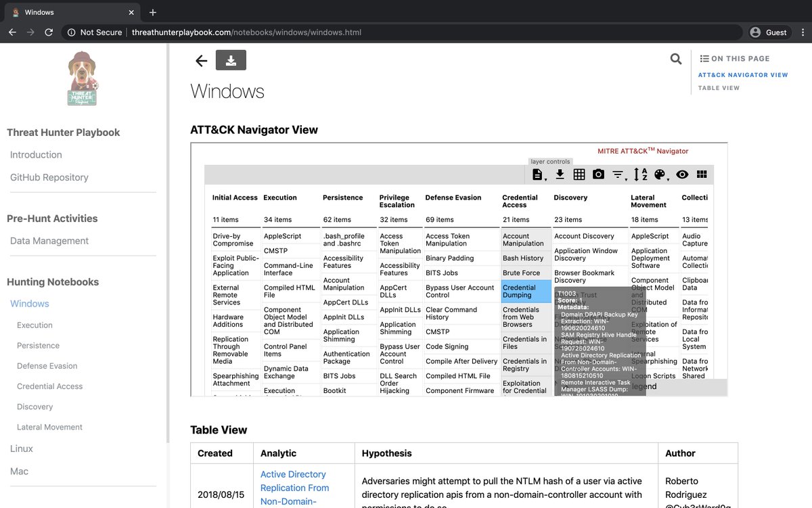Select Account Discovery technique
The width and height of the screenshot is (812, 508).
590,236
